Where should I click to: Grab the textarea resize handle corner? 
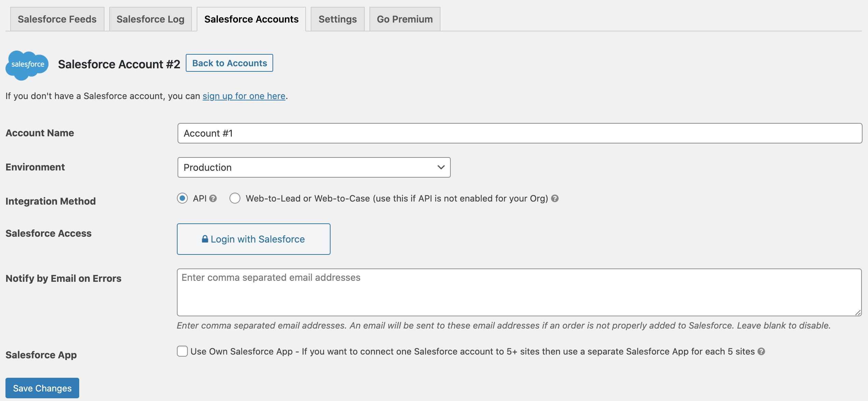click(858, 313)
